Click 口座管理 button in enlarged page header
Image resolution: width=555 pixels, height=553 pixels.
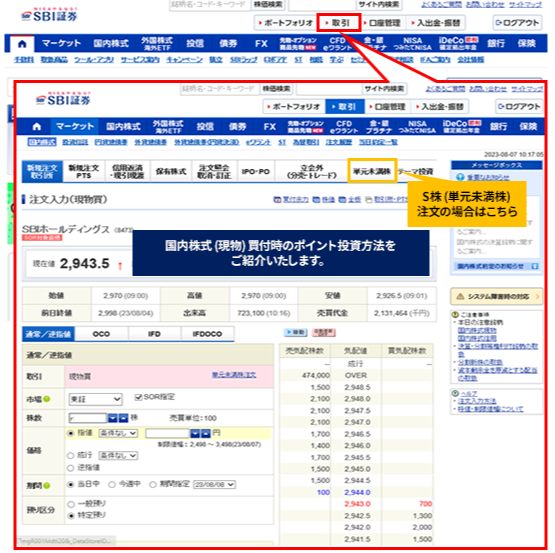pyautogui.click(x=387, y=107)
